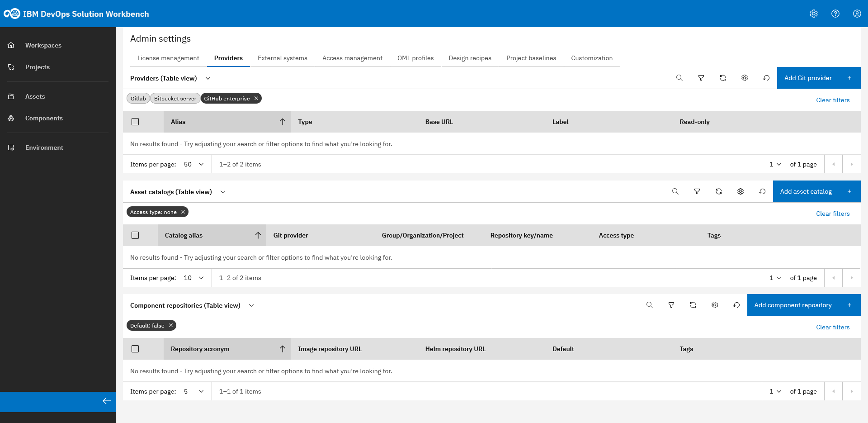Switch to License management tab
The image size is (868, 423).
click(168, 58)
